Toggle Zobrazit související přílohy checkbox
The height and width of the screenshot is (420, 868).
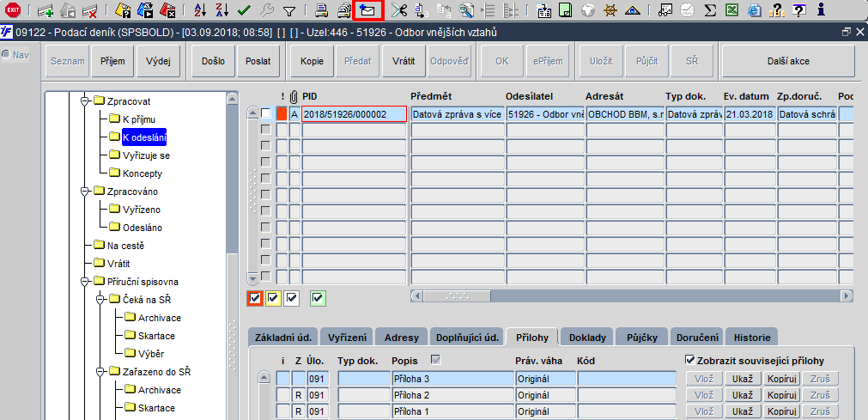(x=689, y=360)
